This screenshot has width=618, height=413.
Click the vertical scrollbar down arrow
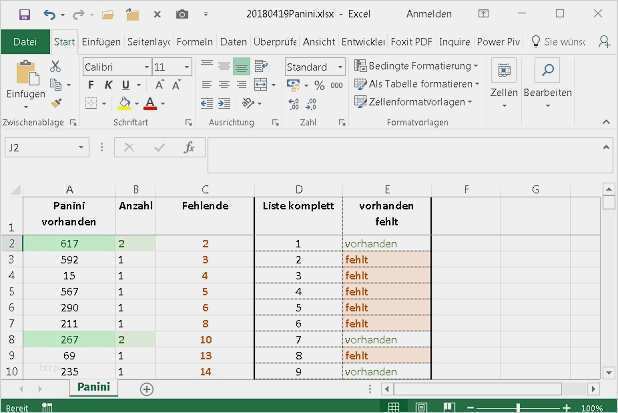point(609,372)
